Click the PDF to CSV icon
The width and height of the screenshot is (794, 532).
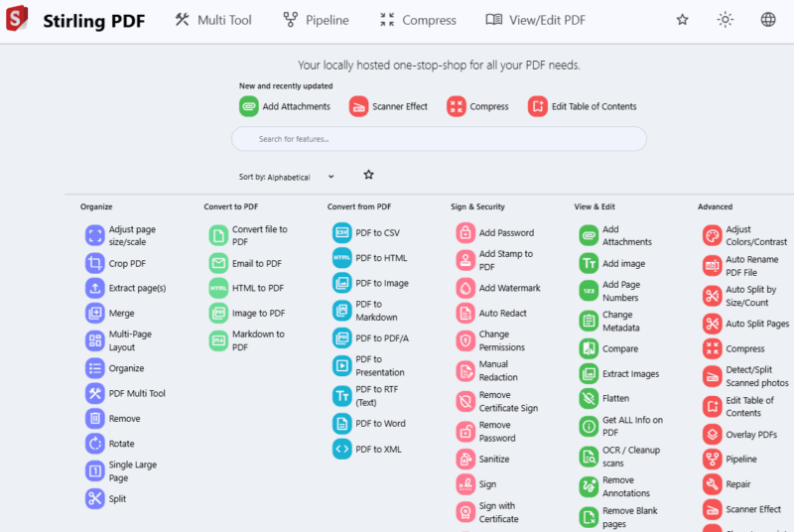pos(341,232)
